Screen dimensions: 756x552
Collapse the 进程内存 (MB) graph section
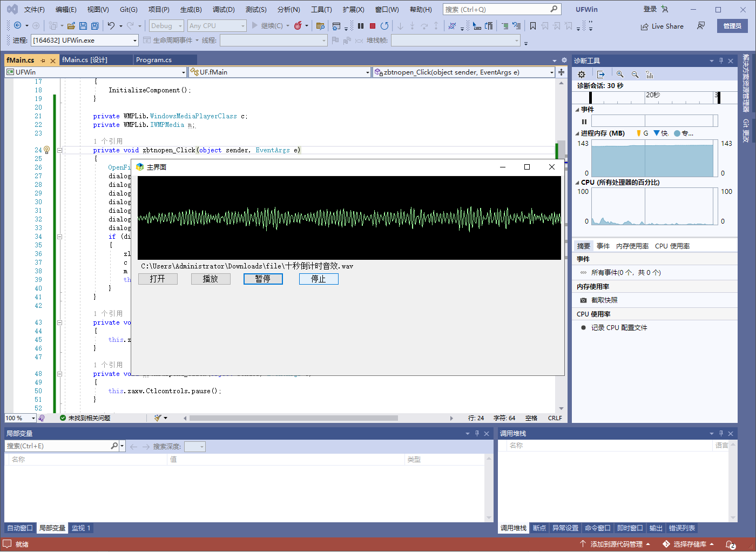coord(577,133)
